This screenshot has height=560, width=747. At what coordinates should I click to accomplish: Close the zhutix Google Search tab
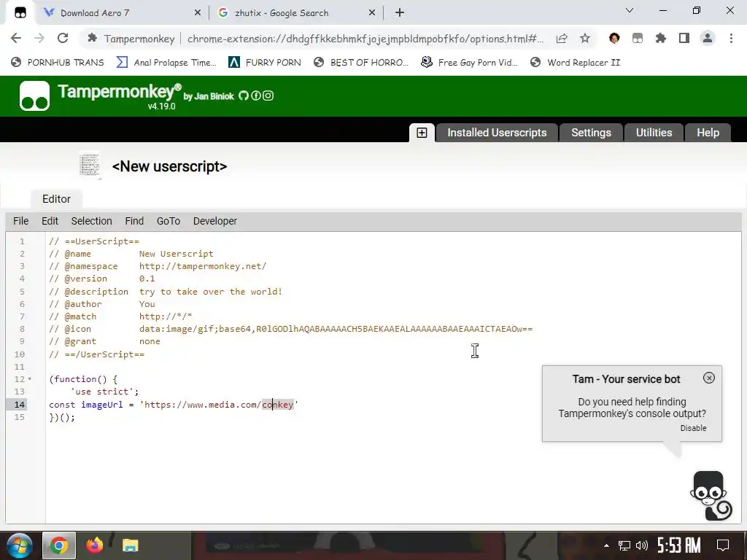(372, 13)
